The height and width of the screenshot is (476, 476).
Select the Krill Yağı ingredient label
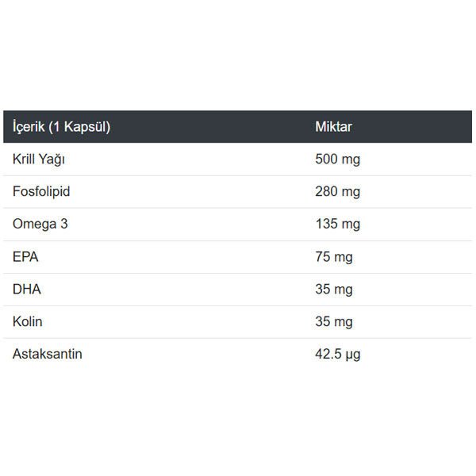(x=39, y=159)
